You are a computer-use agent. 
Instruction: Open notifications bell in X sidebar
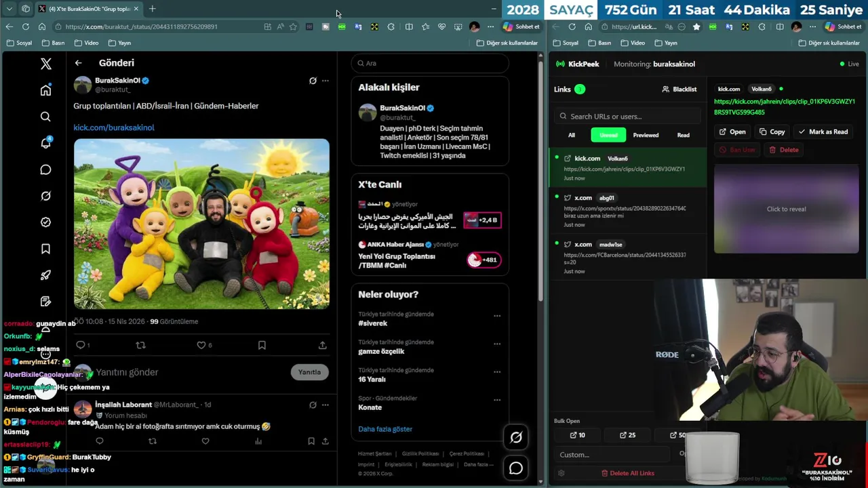tap(45, 143)
